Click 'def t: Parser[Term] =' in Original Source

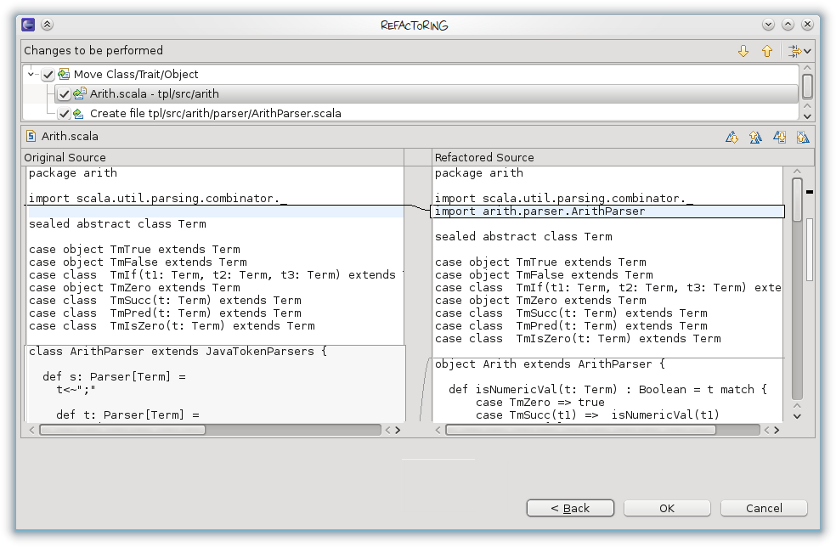coord(127,415)
